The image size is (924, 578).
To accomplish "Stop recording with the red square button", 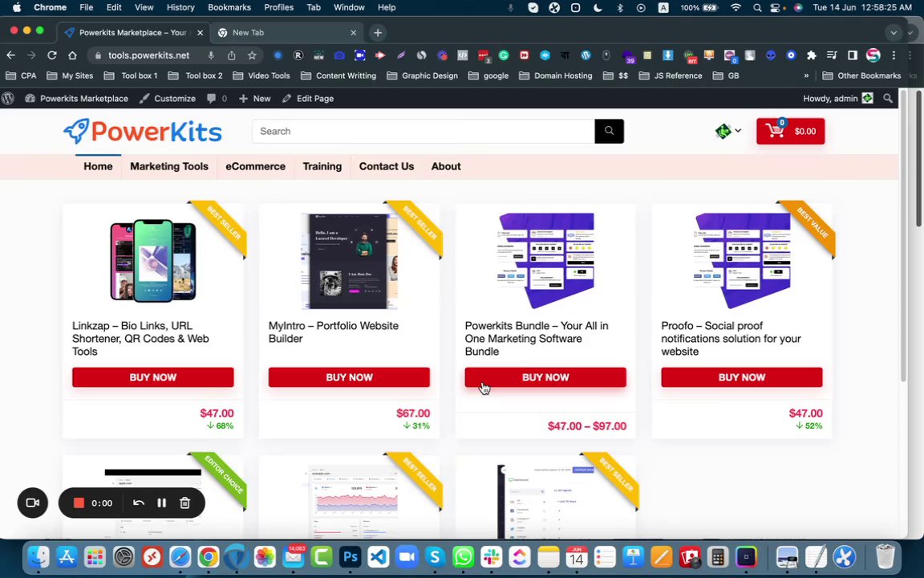I will point(79,503).
